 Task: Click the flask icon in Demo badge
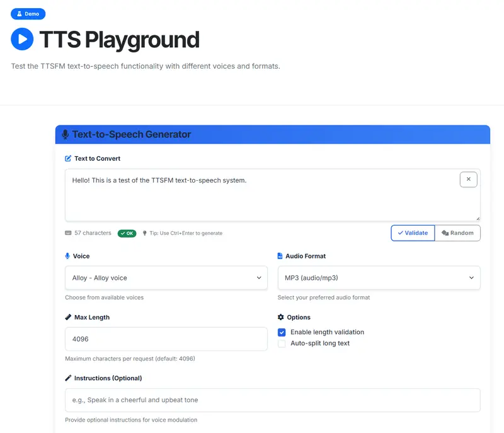point(19,14)
